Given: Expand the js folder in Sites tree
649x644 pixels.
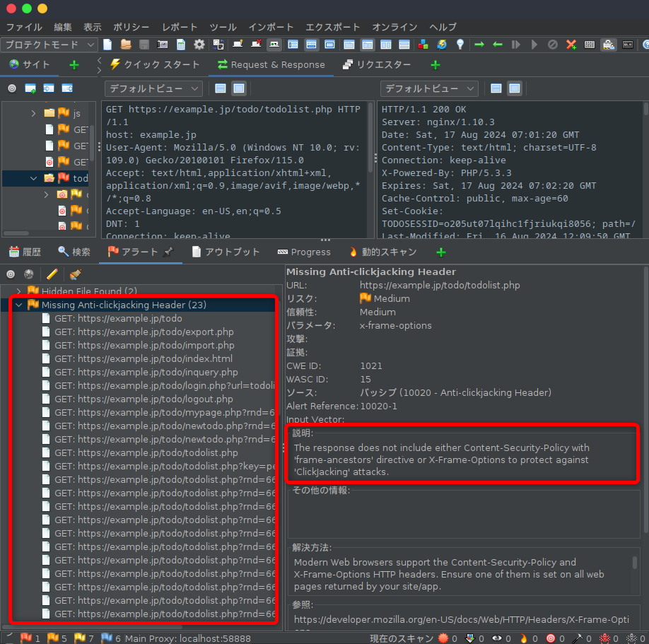Looking at the screenshot, I should coord(33,113).
